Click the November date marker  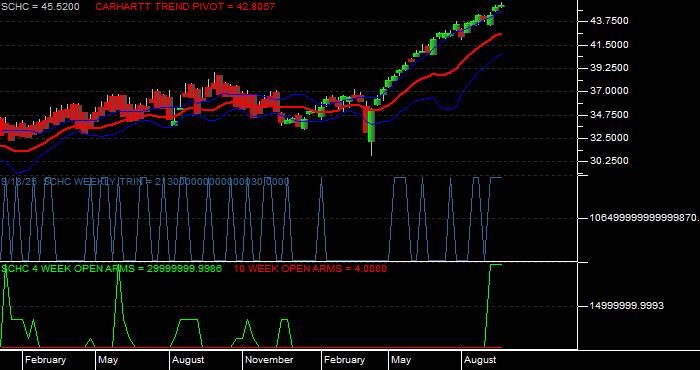coord(269,360)
